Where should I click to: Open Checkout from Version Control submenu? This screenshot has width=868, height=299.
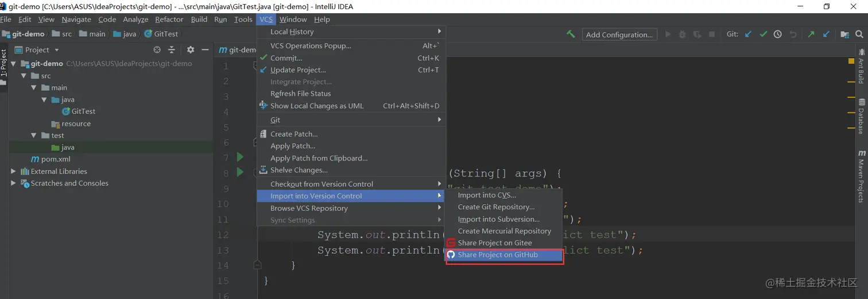[x=351, y=184]
